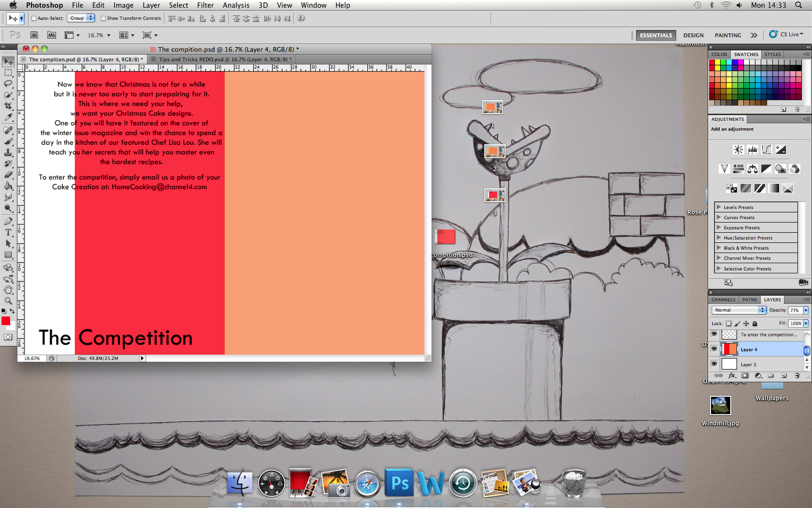Toggle lock image pixels
The width and height of the screenshot is (812, 508).
[737, 324]
